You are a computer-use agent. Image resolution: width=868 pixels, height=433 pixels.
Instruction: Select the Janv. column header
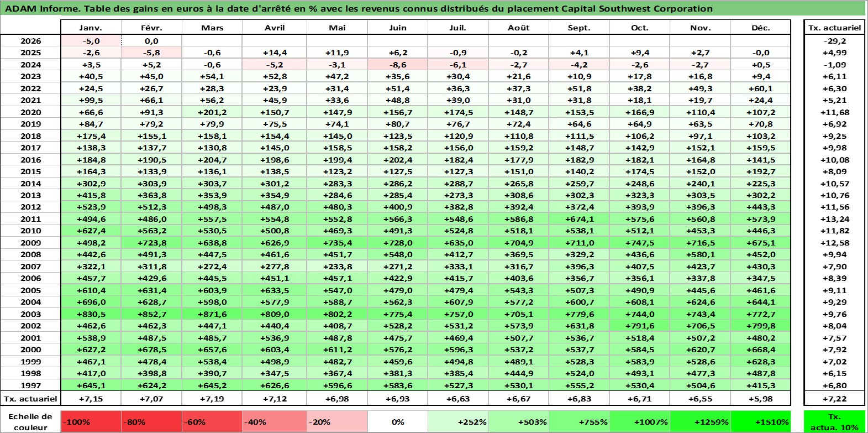91,28
